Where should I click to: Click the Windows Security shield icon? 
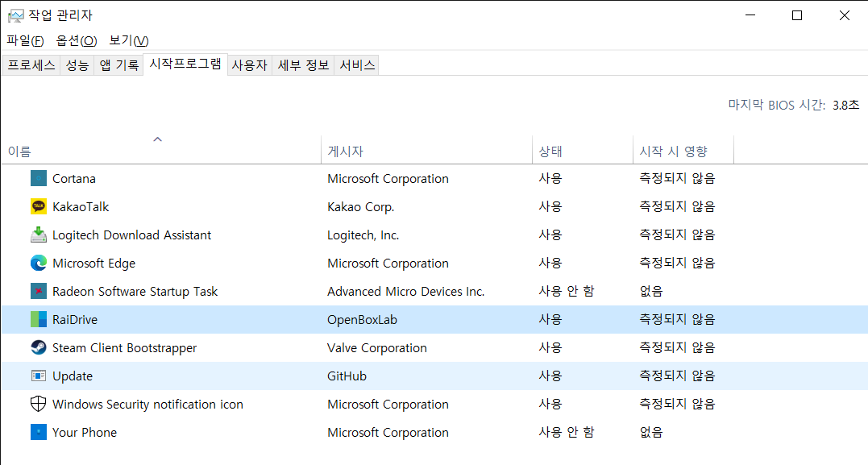click(x=38, y=404)
